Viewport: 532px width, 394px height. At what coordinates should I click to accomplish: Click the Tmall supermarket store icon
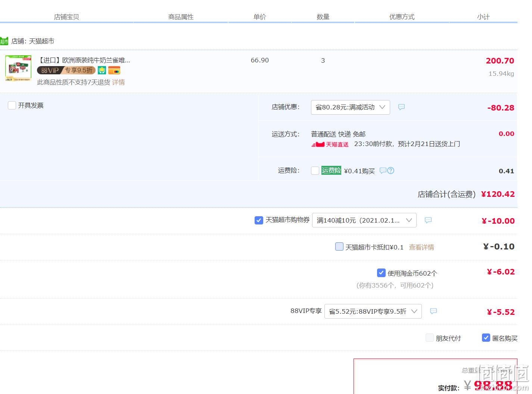(4, 41)
